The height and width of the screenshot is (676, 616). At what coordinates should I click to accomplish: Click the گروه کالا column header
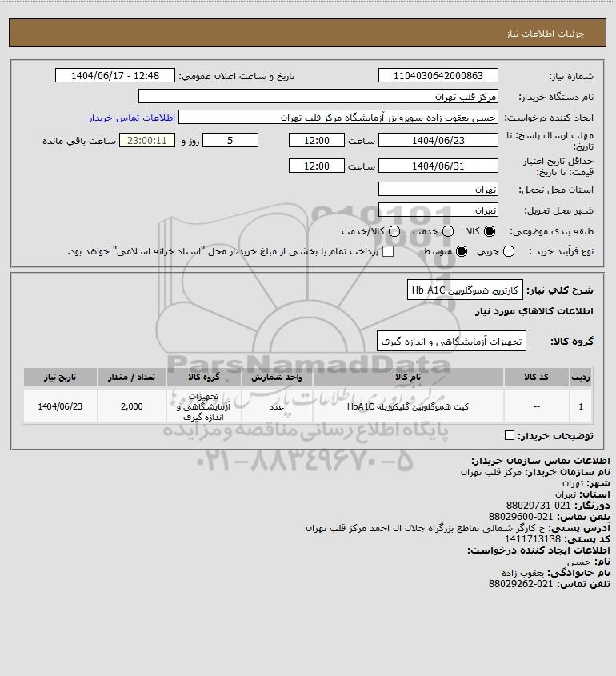[x=203, y=378]
